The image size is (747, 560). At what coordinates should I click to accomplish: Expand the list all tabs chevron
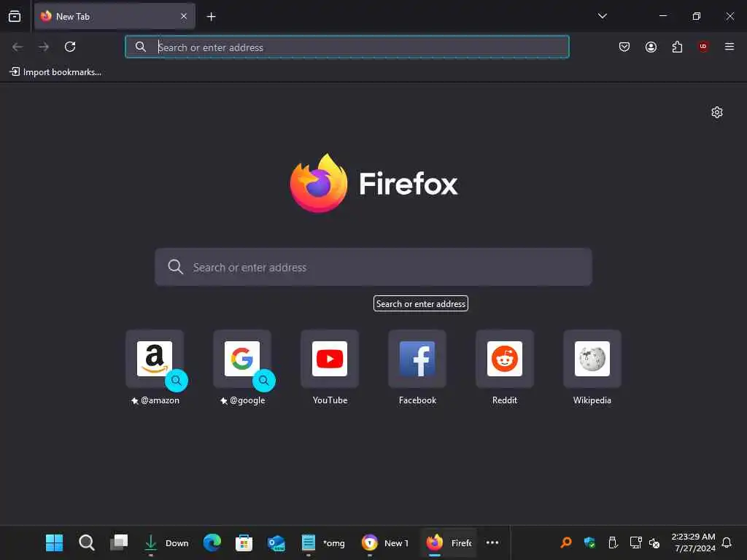(602, 16)
